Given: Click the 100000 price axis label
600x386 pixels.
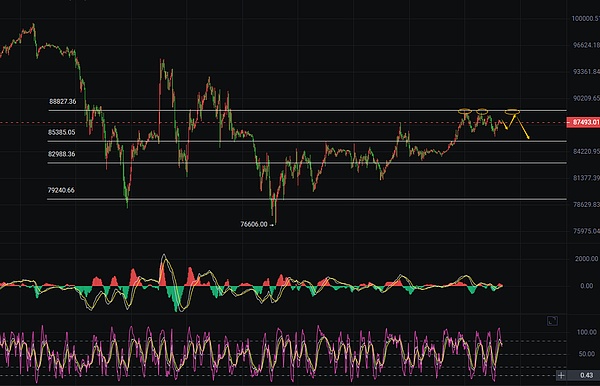Looking at the screenshot, I should (585, 18).
